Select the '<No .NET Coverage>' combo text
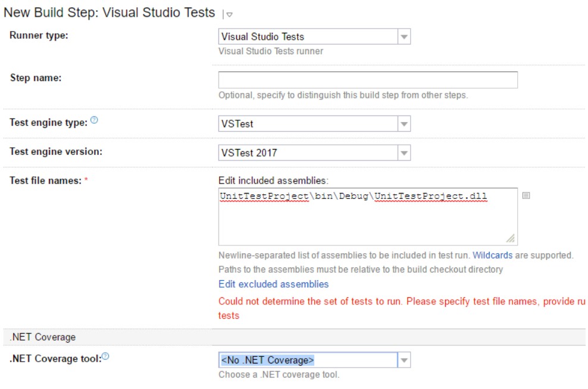This screenshot has width=588, height=389. tap(268, 360)
